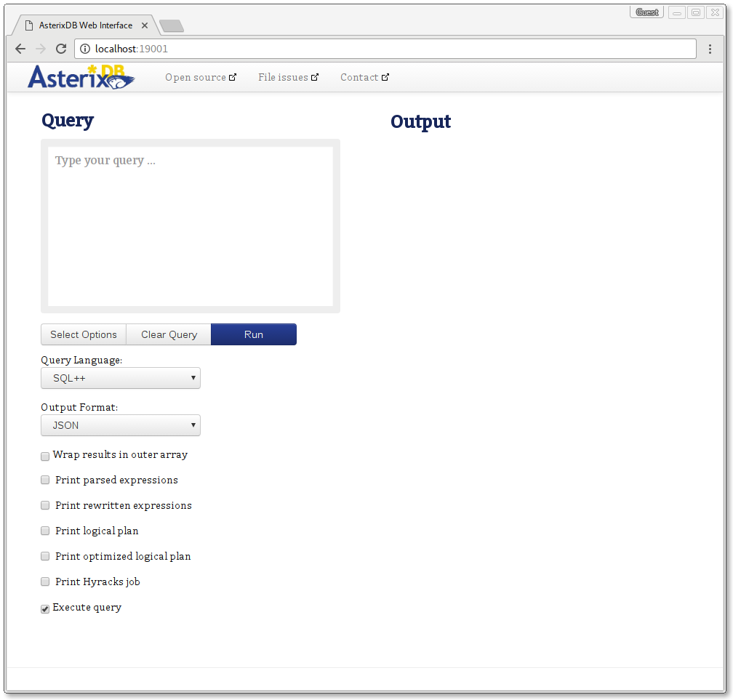Expand the Output Format JSON dropdown
The width and height of the screenshot is (733, 700).
[x=121, y=425]
